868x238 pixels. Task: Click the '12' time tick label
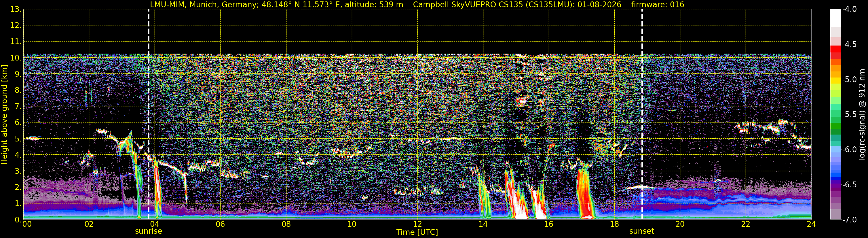point(417,224)
